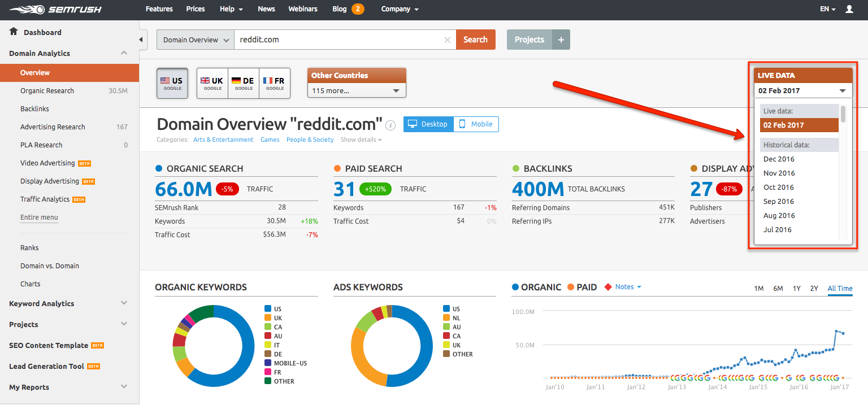The height and width of the screenshot is (405, 868).
Task: Open the Other Countries dropdown
Action: (x=357, y=90)
